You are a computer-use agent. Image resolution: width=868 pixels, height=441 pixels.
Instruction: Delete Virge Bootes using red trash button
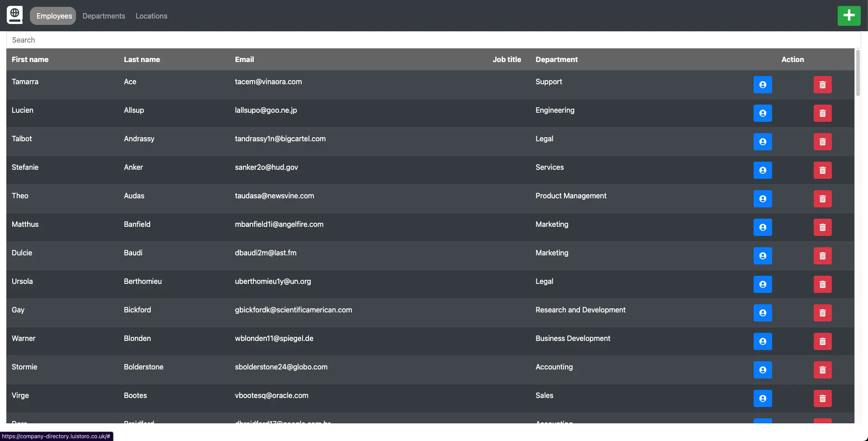(x=822, y=398)
